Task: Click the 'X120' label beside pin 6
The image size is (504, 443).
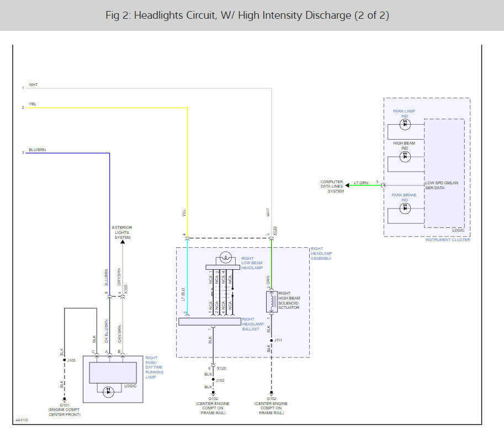Action: pyautogui.click(x=221, y=368)
